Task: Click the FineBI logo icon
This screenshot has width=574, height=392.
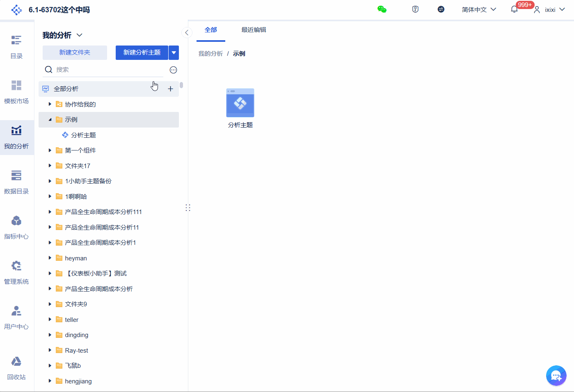Action: point(16,10)
